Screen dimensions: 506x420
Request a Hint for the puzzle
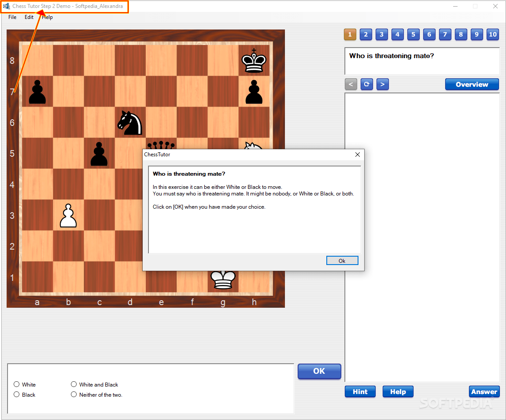pos(360,391)
